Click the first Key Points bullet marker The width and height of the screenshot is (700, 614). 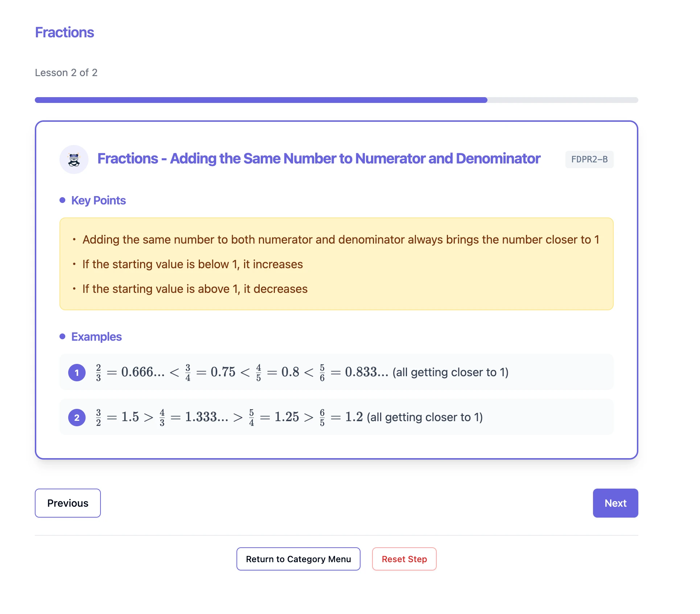75,240
